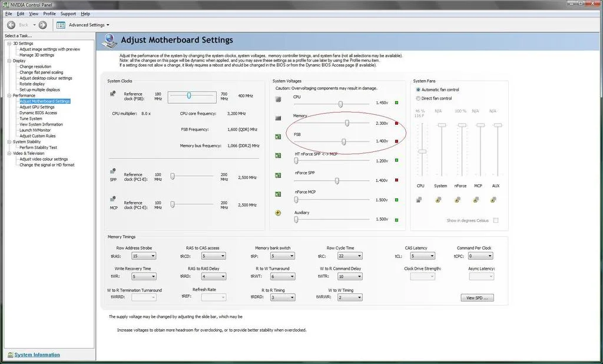This screenshot has width=603, height=364.
Task: Select the Direct fan control radio button
Action: 418,98
